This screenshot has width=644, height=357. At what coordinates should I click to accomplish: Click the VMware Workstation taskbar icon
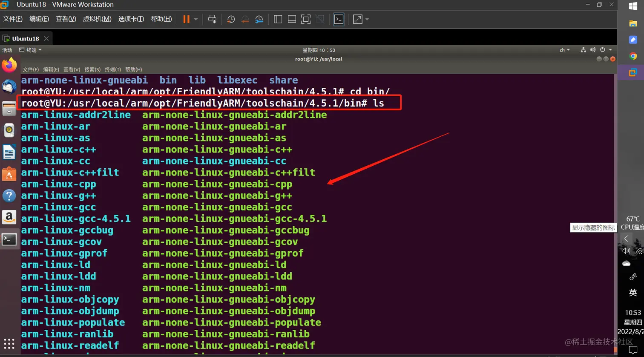coord(633,72)
